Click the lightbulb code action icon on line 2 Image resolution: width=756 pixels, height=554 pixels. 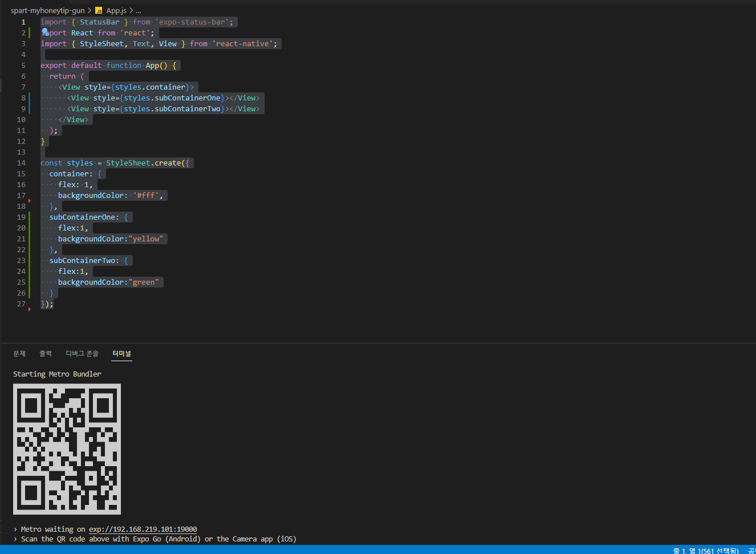tap(45, 32)
